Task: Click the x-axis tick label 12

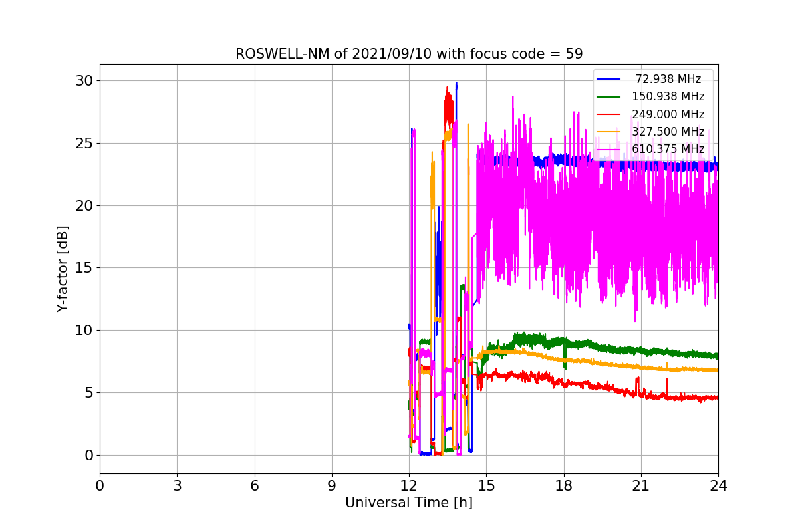Action: tap(409, 485)
